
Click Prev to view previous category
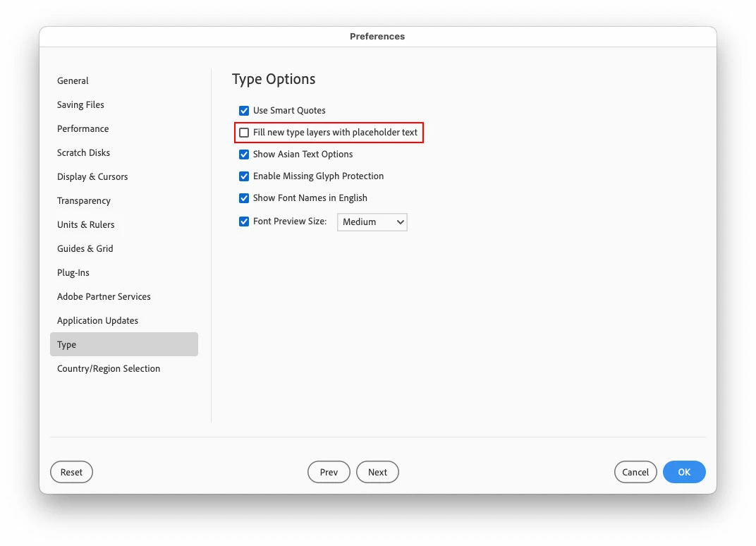point(329,472)
